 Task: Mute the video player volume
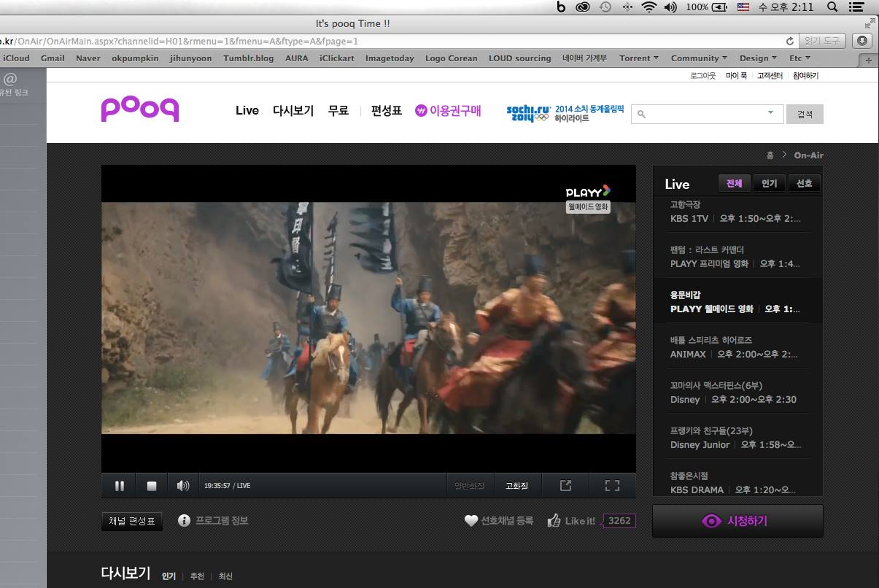(x=183, y=486)
